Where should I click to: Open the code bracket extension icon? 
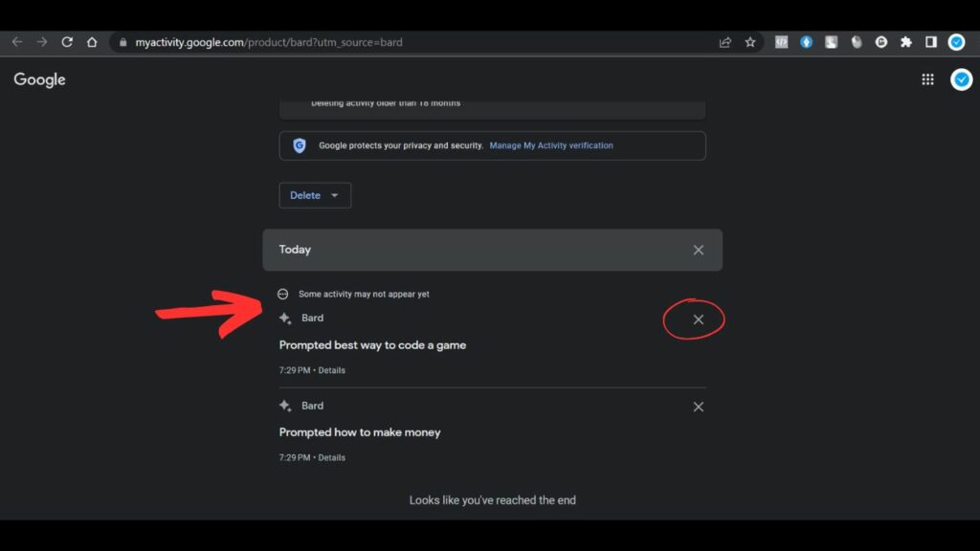[x=781, y=42]
